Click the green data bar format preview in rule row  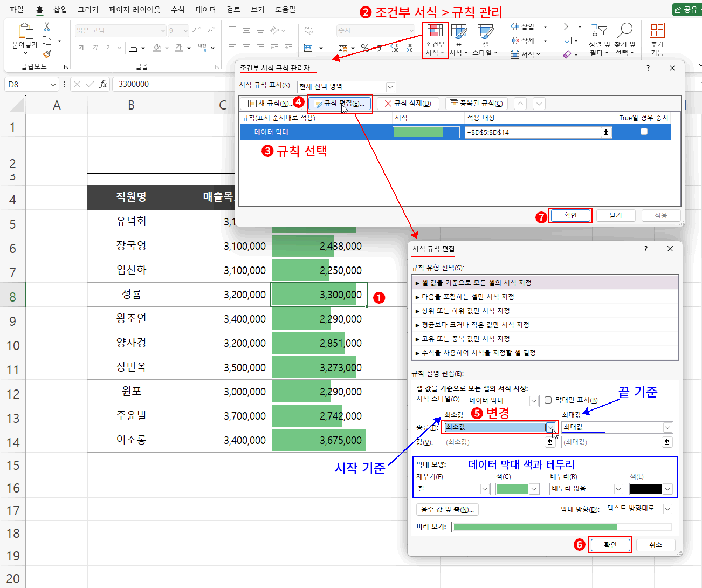pyautogui.click(x=426, y=132)
